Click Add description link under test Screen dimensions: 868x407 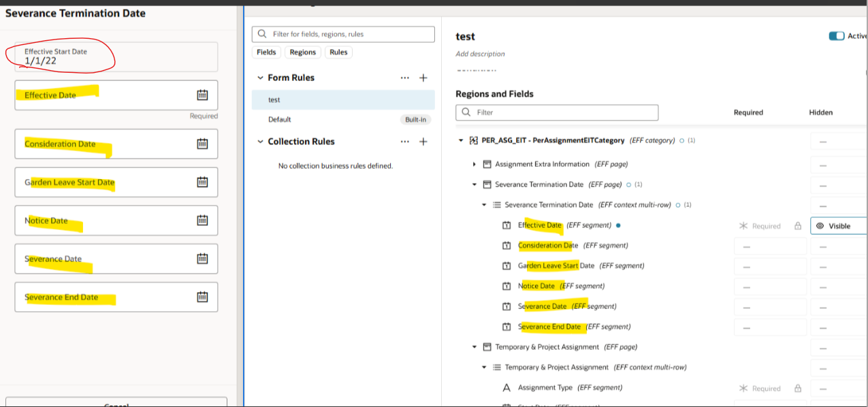coord(480,54)
